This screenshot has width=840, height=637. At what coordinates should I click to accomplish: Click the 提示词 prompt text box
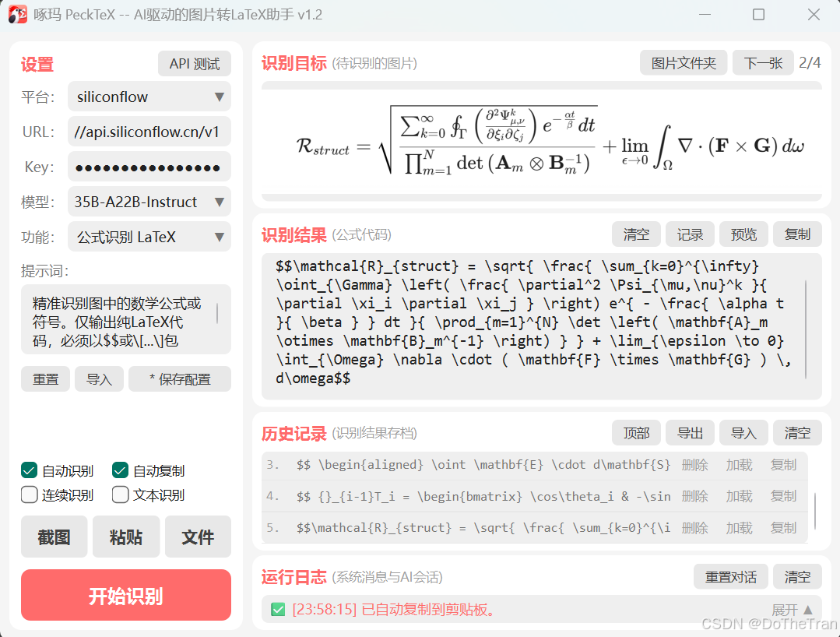[x=126, y=319]
